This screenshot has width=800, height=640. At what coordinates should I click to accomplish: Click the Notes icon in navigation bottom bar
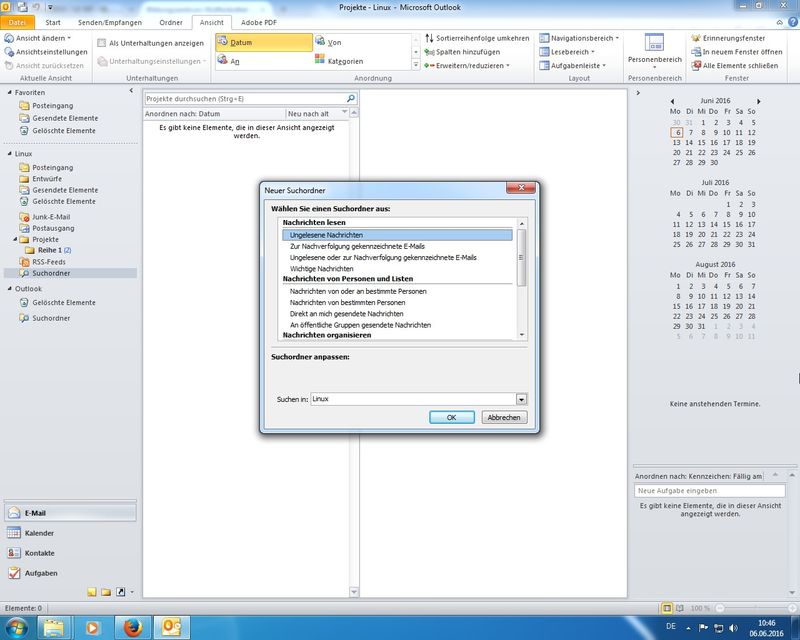[x=92, y=592]
